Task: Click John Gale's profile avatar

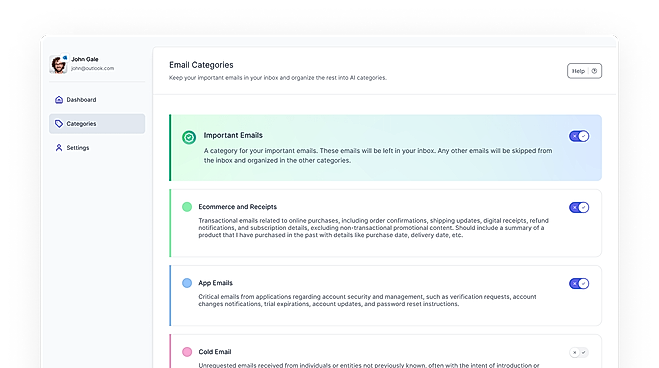Action: (58, 64)
